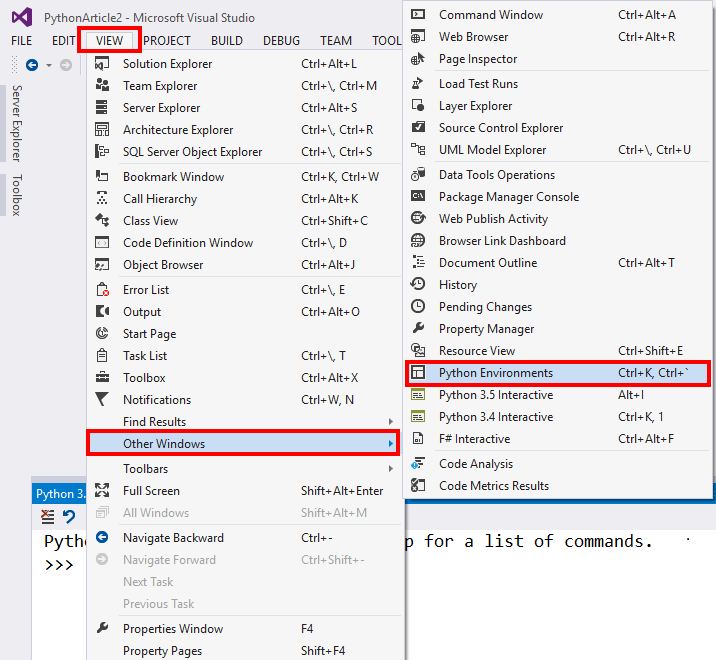The height and width of the screenshot is (660, 716).
Task: Click the History clock icon
Action: pos(418,285)
